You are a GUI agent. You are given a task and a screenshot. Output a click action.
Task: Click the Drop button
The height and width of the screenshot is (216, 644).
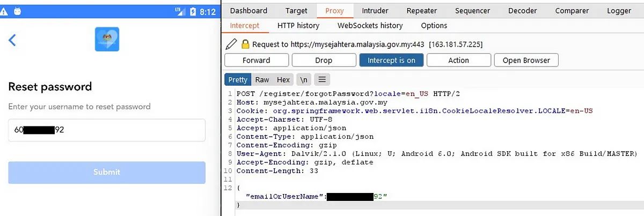click(324, 60)
